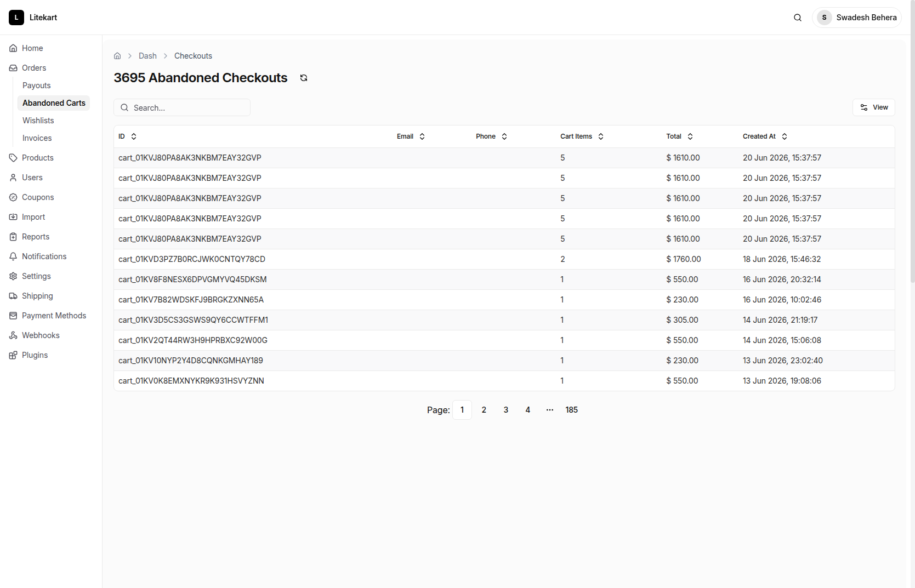915x588 pixels.
Task: Open the search magnifier in top bar
Action: [x=798, y=18]
